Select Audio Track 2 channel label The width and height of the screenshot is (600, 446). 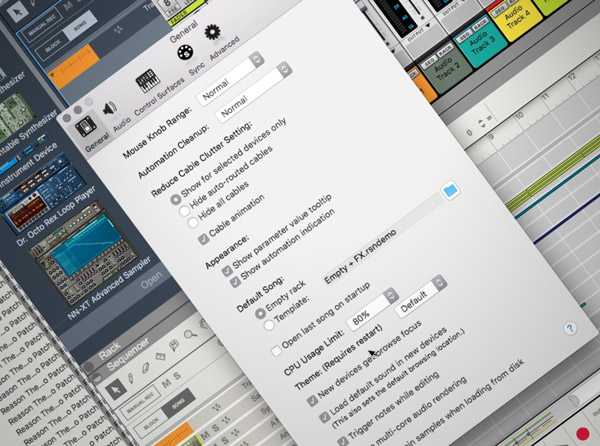[445, 69]
